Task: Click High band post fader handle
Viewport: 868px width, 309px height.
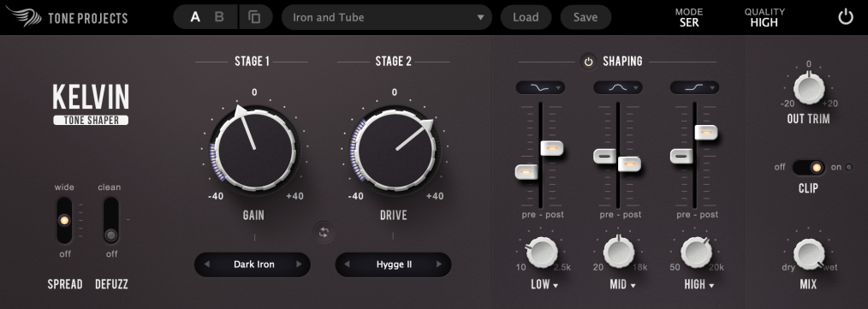Action: pyautogui.click(x=706, y=133)
